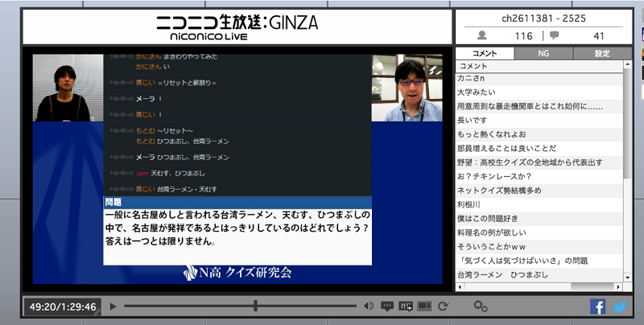Click the horizontal scrollbar left arrow
The width and height of the screenshot is (644, 325).
coord(460,287)
